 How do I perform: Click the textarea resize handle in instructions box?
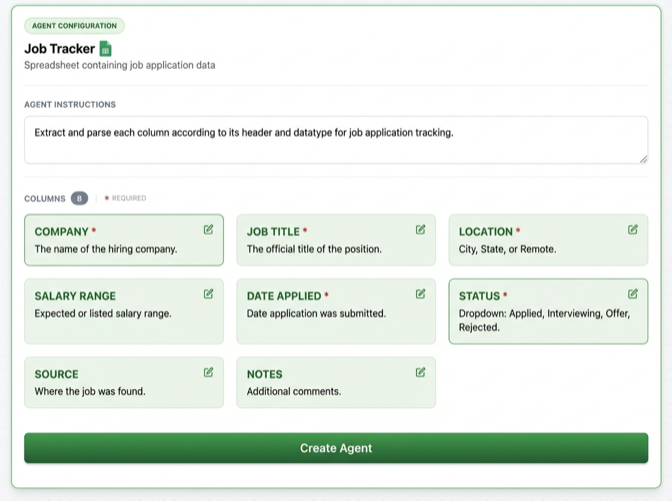(643, 159)
